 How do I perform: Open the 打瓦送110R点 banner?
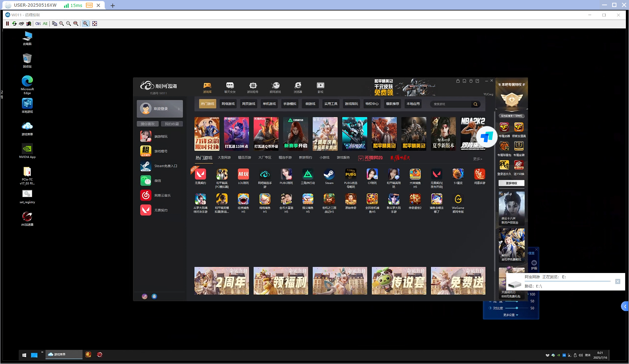pyautogui.click(x=236, y=134)
